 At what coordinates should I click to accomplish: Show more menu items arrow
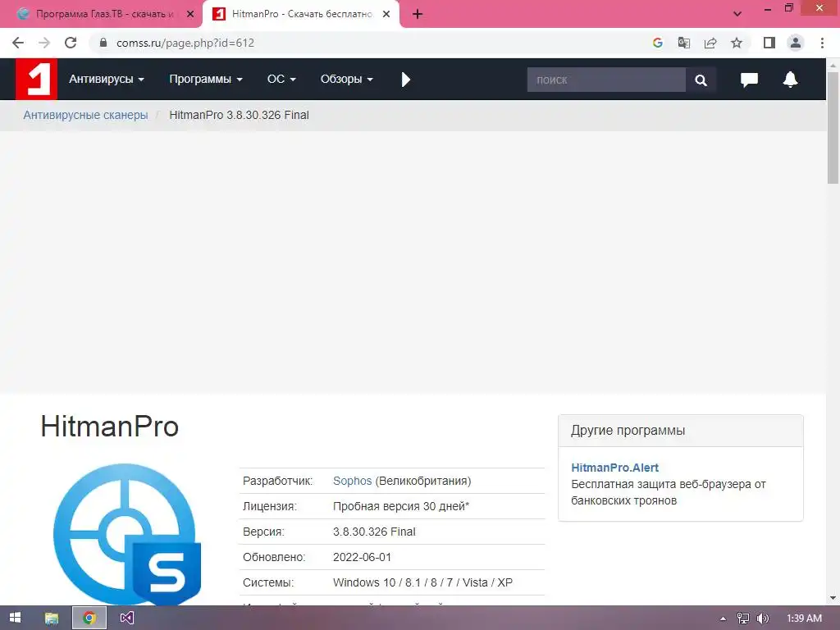[x=405, y=80]
